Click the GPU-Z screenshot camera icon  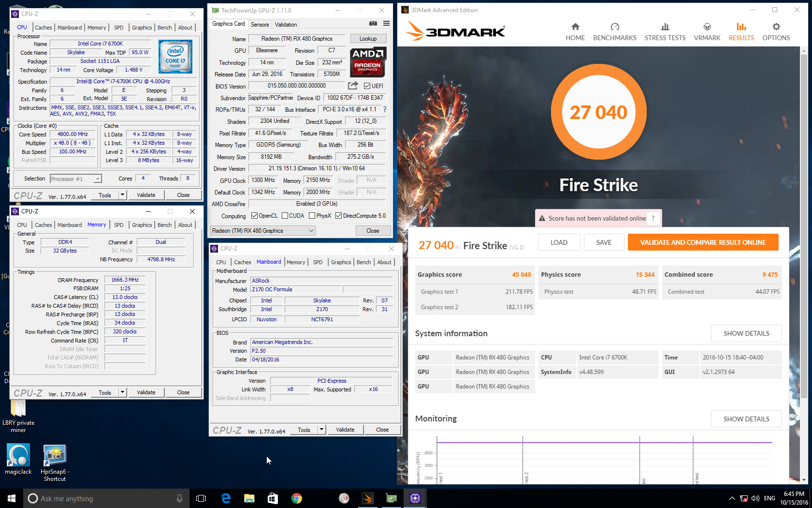pos(373,24)
